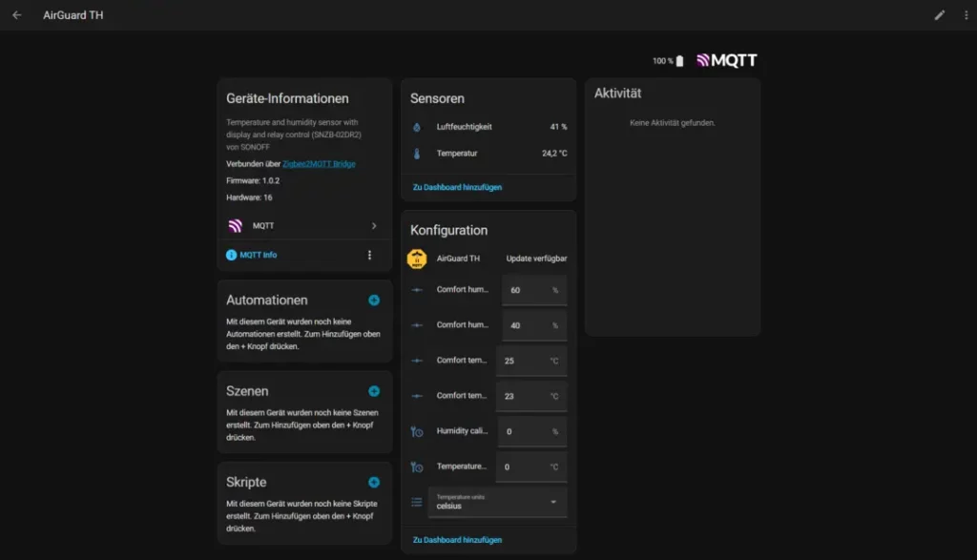Click the battery status icon showing 100 %
This screenshot has width=977, height=560.
pyautogui.click(x=681, y=59)
